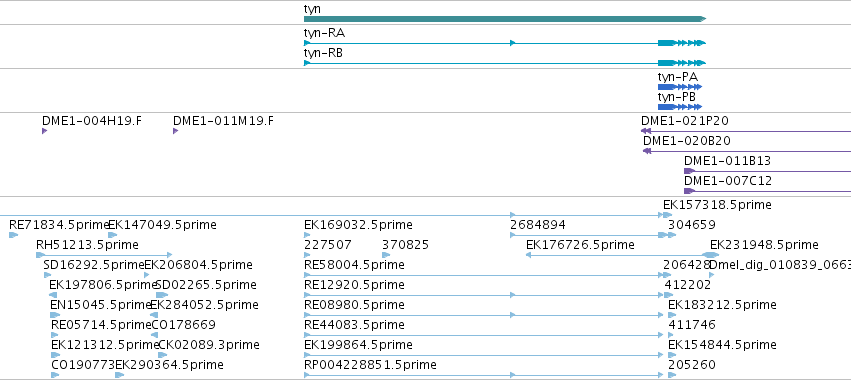Select the DME1-020B20 clone label
The image size is (851, 380).
(687, 141)
